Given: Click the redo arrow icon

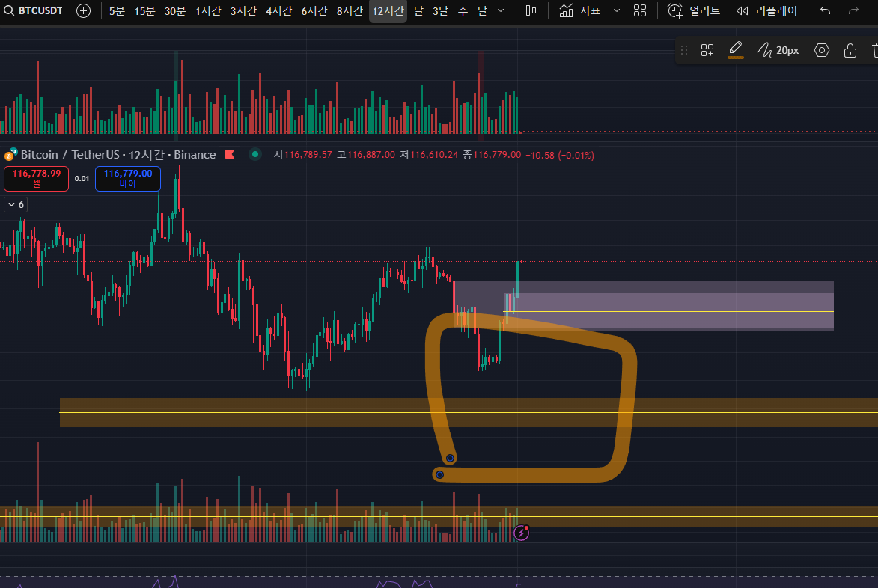Looking at the screenshot, I should (x=853, y=10).
